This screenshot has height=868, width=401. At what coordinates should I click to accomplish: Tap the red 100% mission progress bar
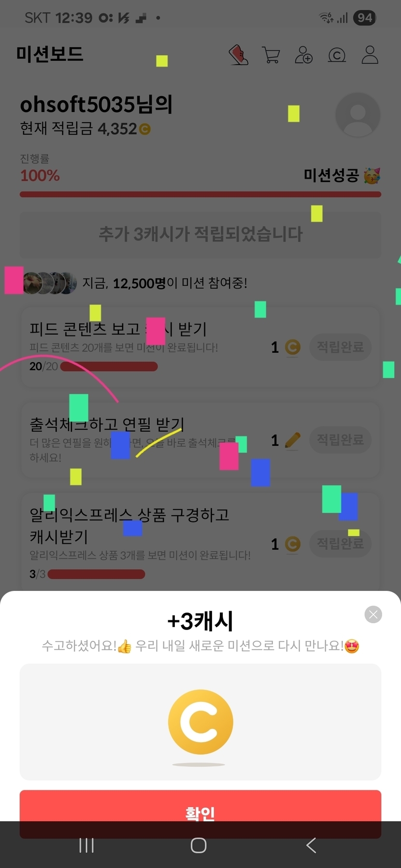(x=200, y=194)
